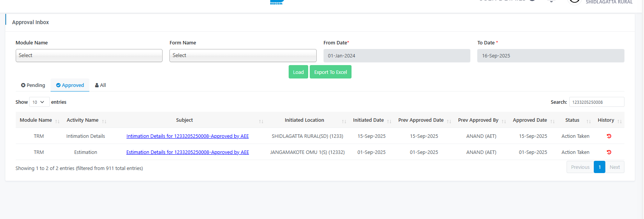Click 'Intimation Details' activity name cell
Screen dimensions: 644x219
[85, 136]
